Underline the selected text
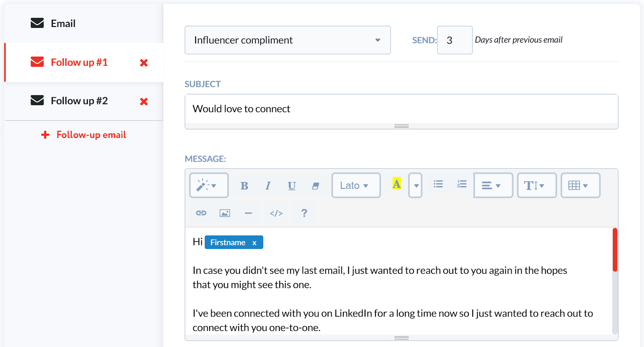Screen dimensions: 644x347 click(292, 186)
